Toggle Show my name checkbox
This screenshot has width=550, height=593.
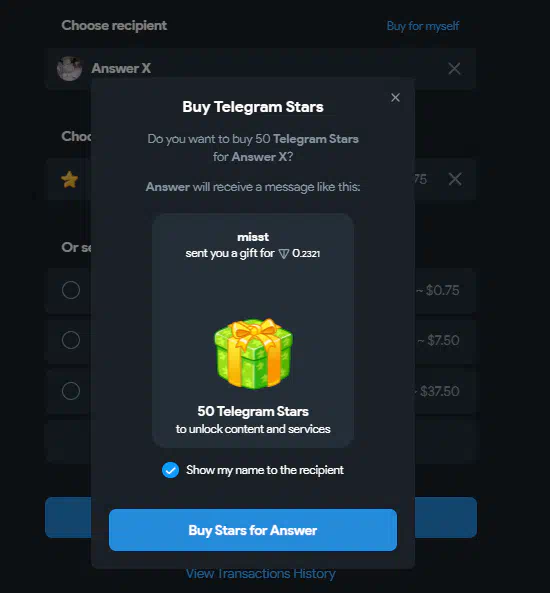[170, 470]
